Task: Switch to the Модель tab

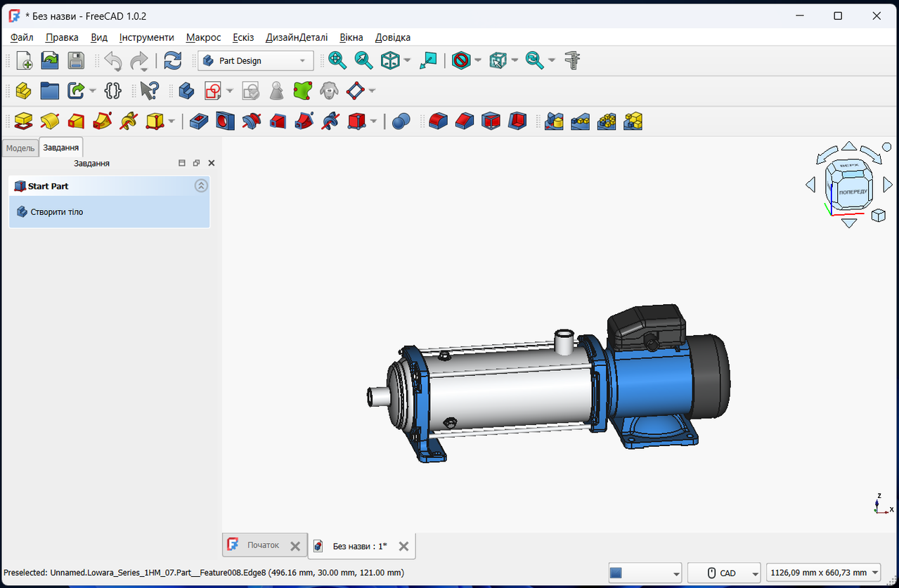Action: click(x=20, y=148)
